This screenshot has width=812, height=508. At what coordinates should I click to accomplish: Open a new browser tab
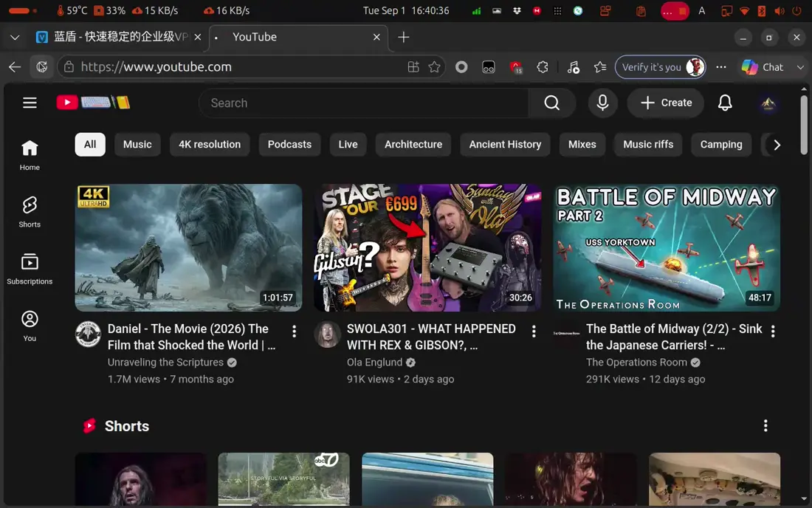coord(403,37)
